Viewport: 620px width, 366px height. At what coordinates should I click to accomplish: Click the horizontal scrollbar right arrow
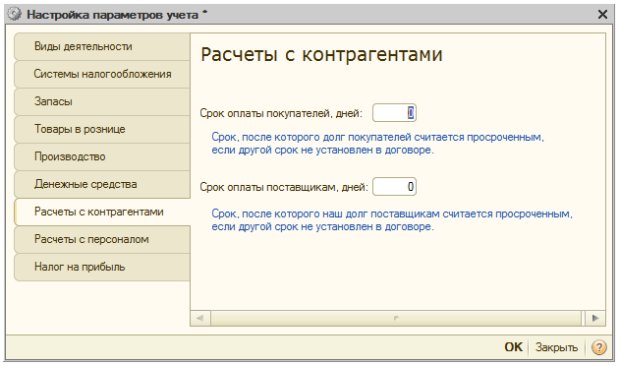click(595, 318)
